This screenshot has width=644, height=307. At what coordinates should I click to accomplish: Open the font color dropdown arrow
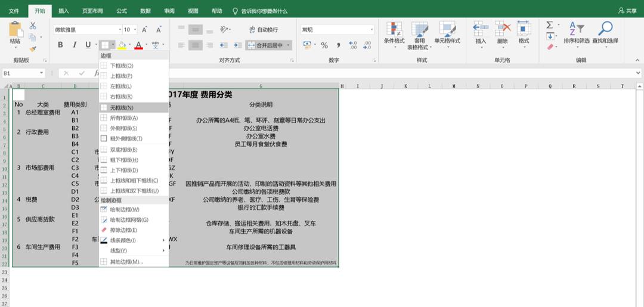[146, 45]
